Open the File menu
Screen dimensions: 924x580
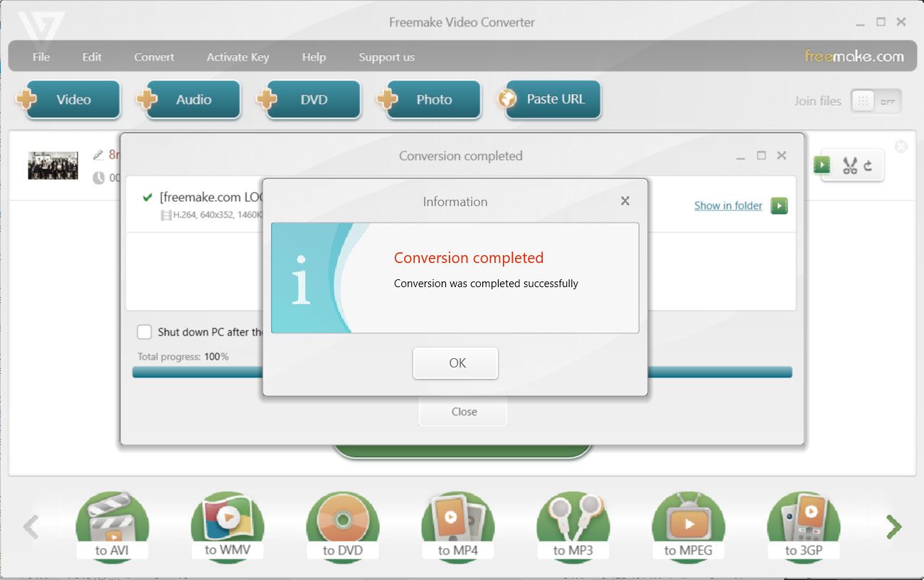point(41,57)
